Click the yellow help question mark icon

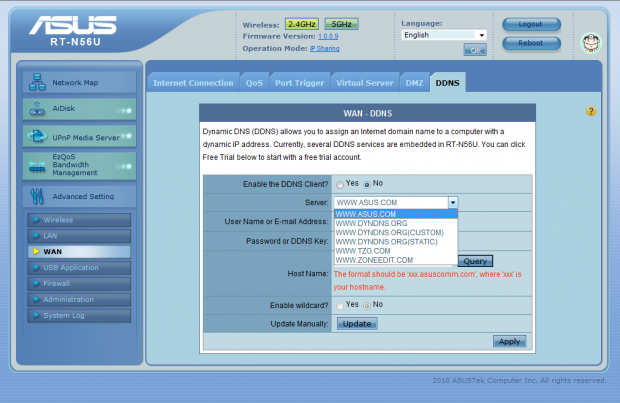coord(591,111)
